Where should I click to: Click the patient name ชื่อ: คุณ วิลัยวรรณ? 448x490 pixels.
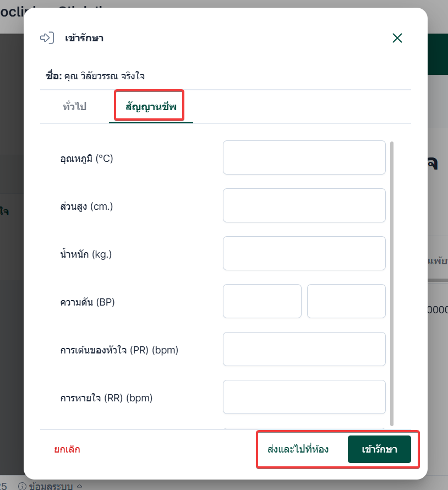pyautogui.click(x=95, y=76)
